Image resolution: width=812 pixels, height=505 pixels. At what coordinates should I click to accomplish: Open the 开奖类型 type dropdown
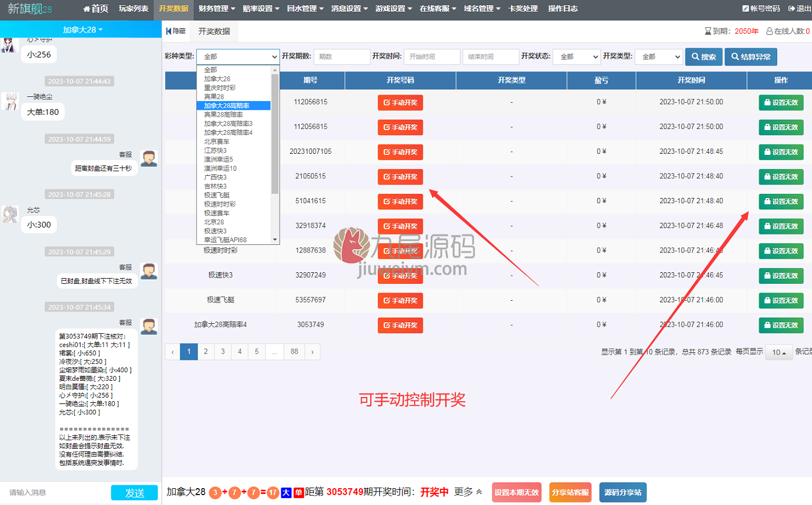coord(658,57)
